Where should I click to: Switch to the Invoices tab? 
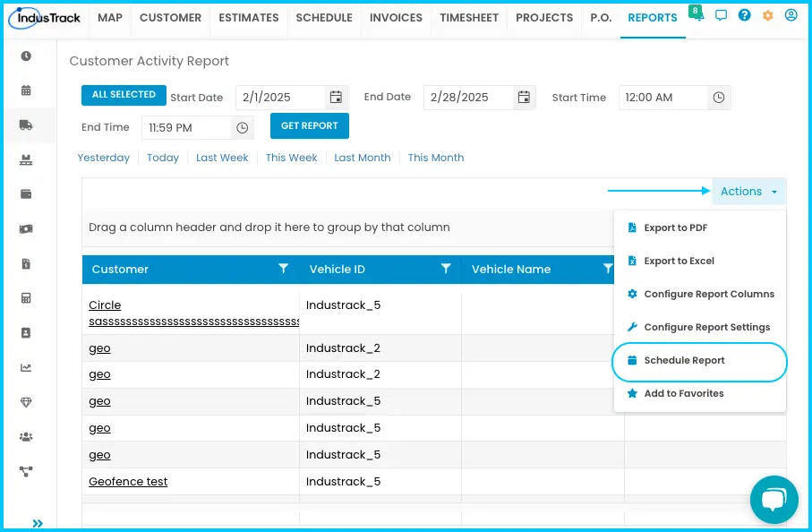click(397, 18)
